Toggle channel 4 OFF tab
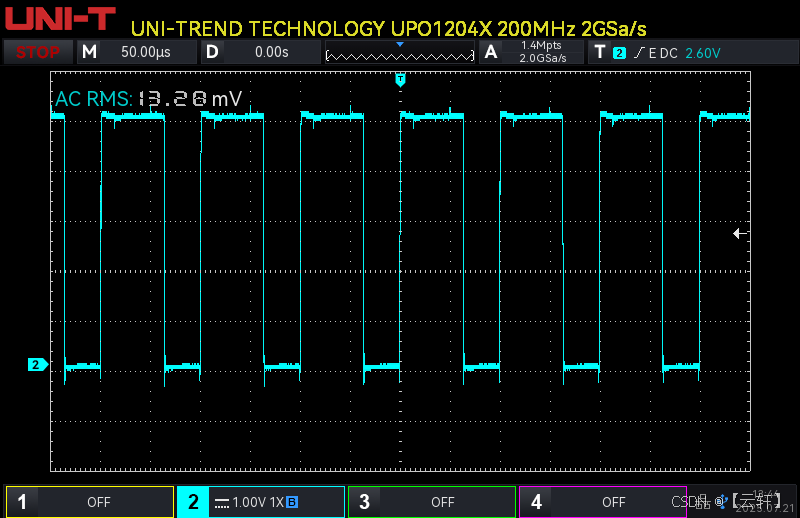 603,502
